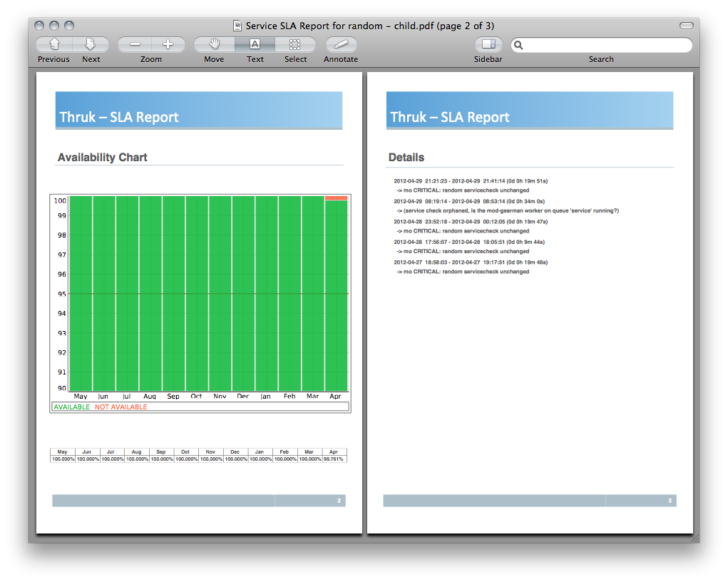The image size is (728, 582).
Task: Click the 08:19:14 - 08:53:14 outage entry
Action: pos(469,202)
